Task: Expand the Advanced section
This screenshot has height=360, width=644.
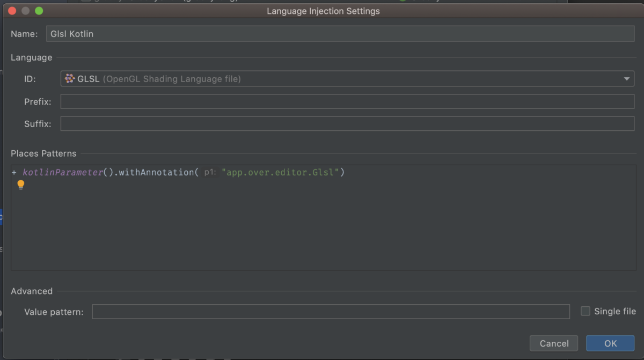Action: pos(32,291)
